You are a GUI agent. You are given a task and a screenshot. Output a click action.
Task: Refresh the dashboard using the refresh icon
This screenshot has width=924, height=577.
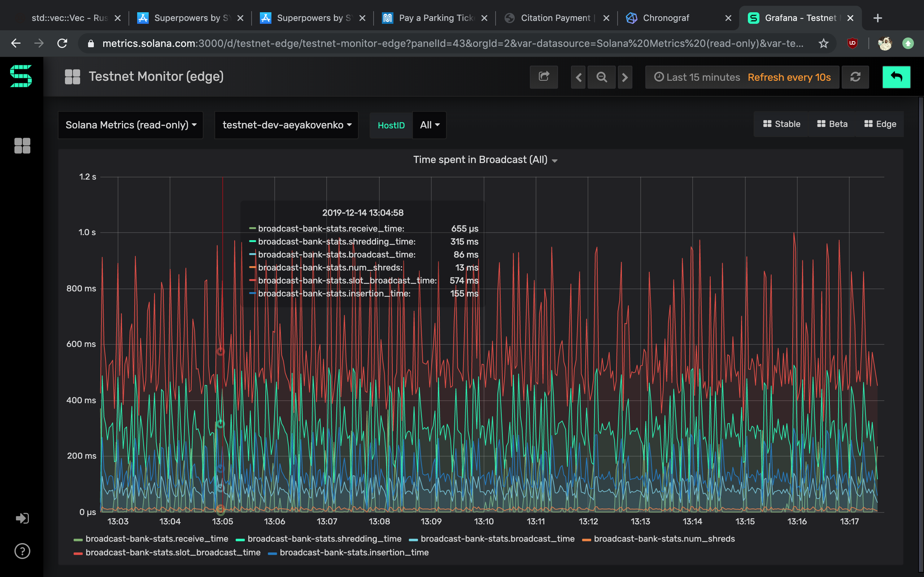point(855,77)
